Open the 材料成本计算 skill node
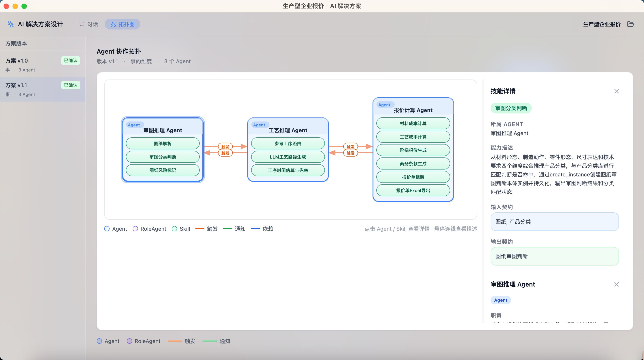 413,123
